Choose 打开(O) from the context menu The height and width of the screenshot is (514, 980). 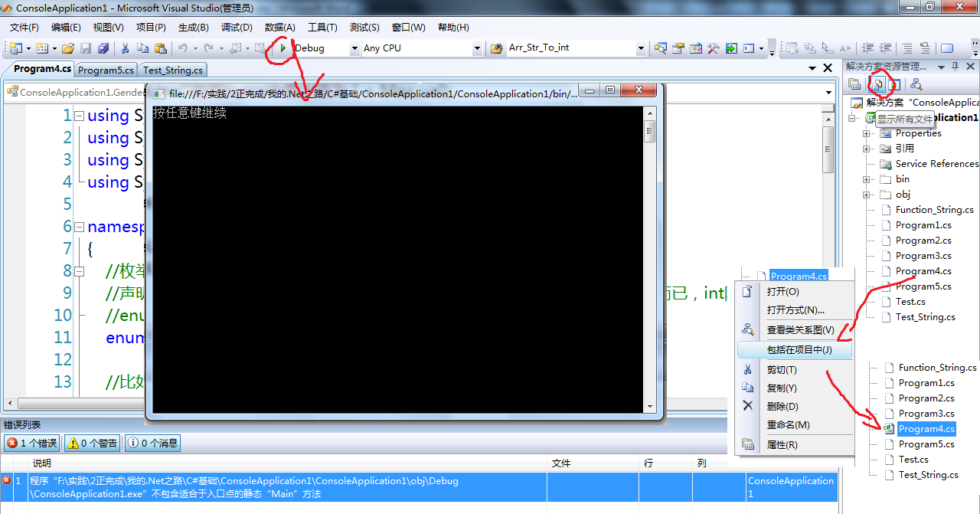795,292
